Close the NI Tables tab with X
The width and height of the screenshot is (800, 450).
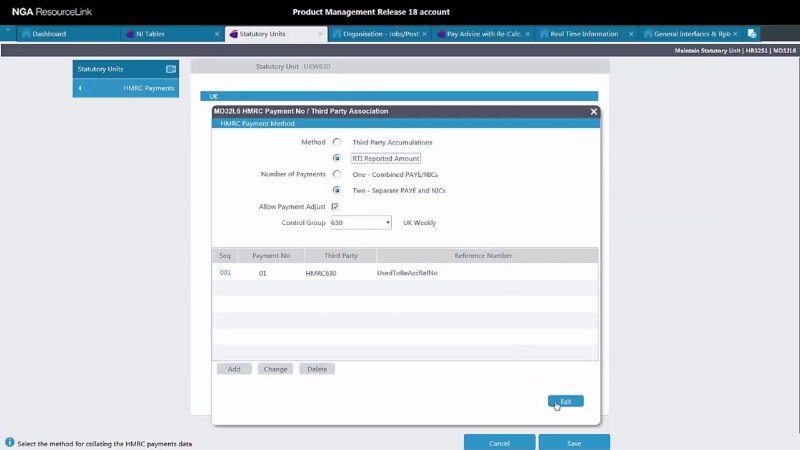click(x=217, y=33)
